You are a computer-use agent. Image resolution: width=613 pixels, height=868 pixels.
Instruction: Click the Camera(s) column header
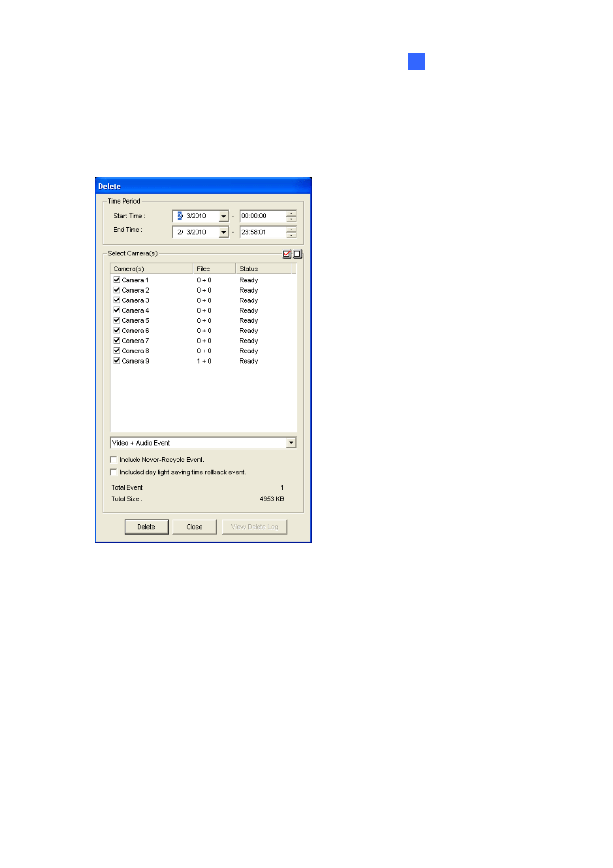152,269
